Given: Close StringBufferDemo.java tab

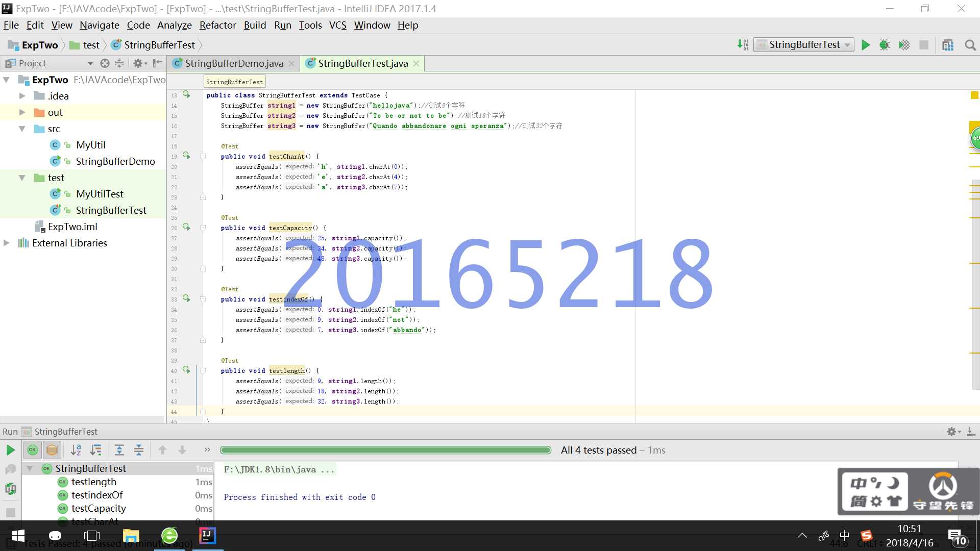Looking at the screenshot, I should (291, 64).
